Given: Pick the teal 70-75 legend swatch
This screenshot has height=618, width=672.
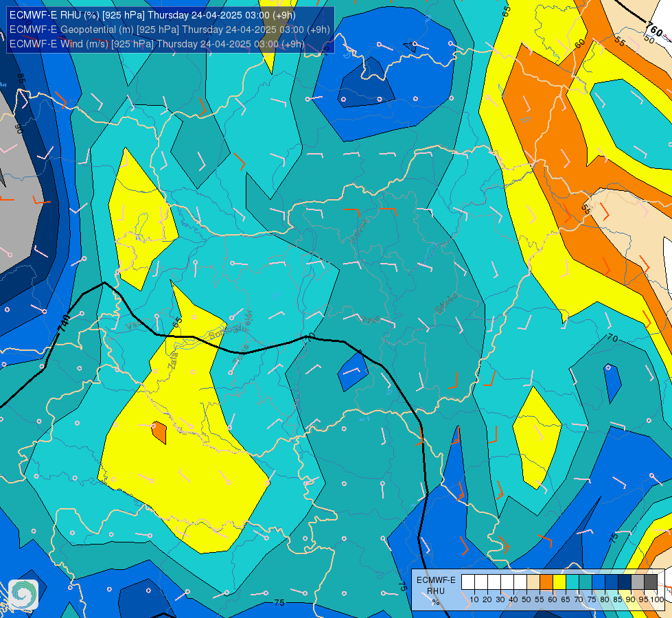Looking at the screenshot, I should [x=586, y=582].
